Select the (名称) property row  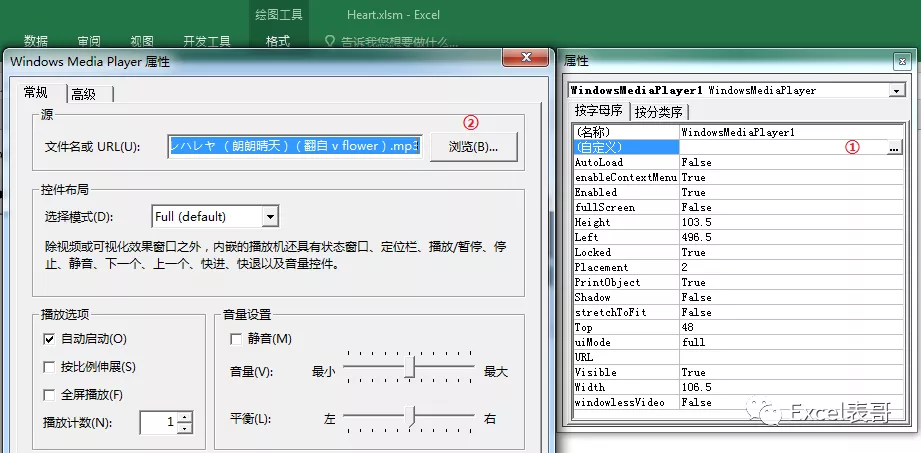pos(738,132)
